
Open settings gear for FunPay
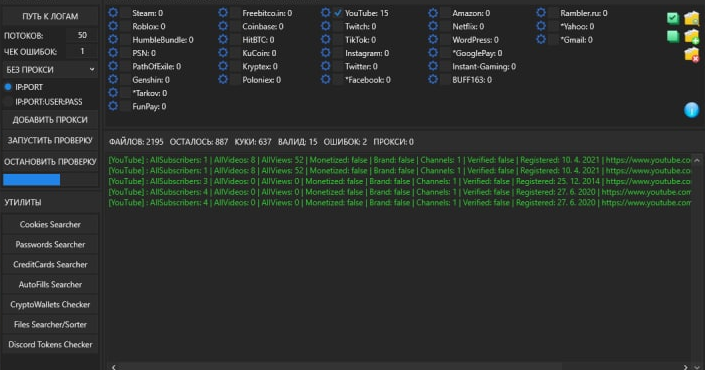tap(113, 106)
